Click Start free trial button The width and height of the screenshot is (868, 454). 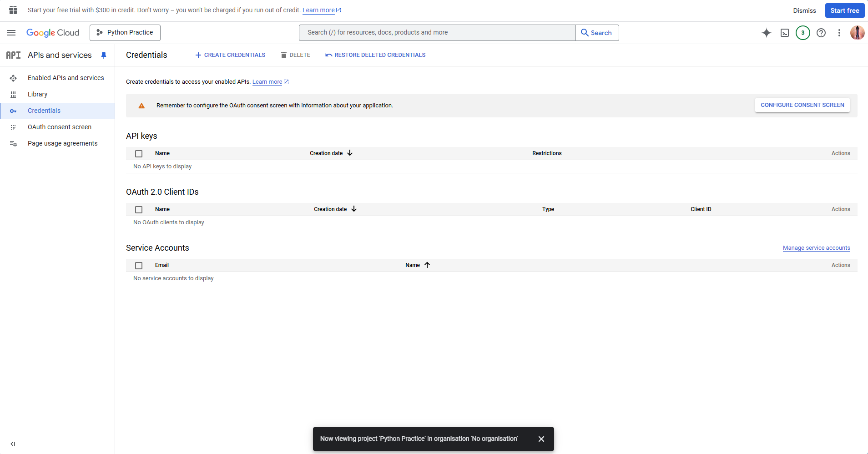(845, 10)
